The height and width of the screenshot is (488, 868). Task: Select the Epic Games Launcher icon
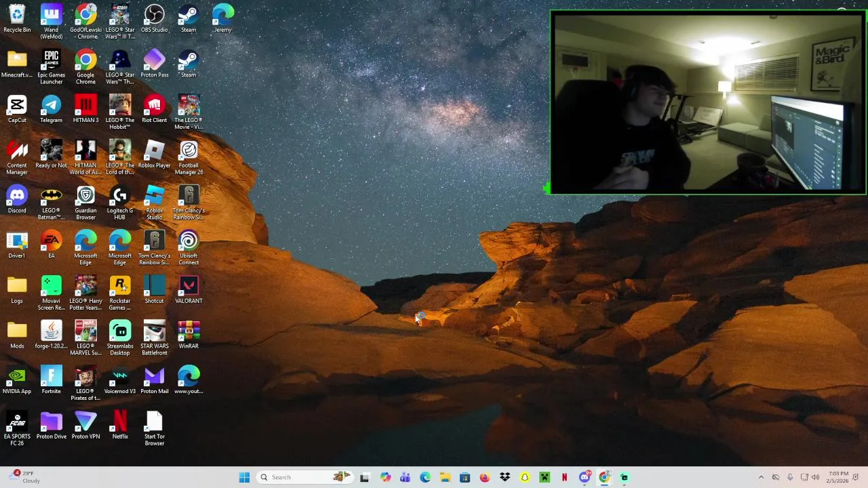(52, 67)
